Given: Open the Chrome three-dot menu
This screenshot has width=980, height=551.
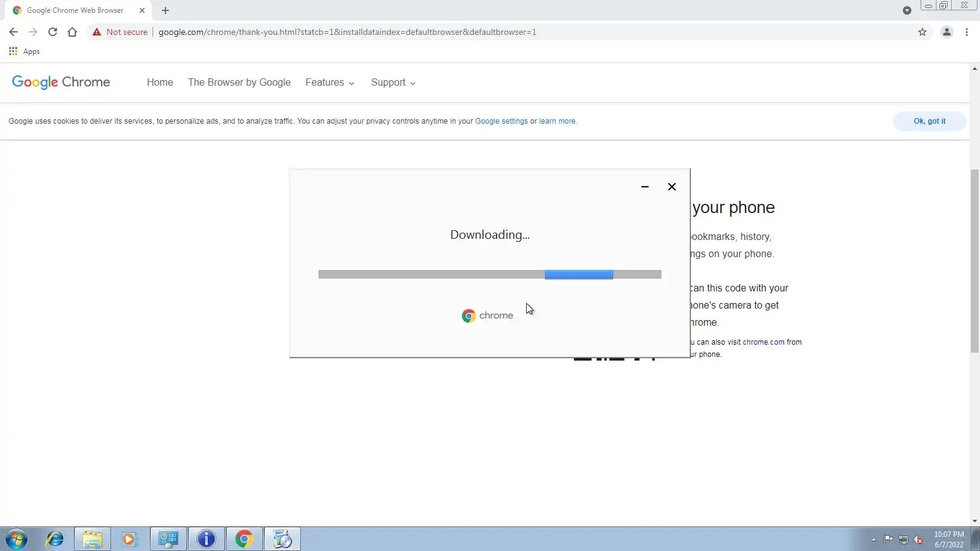Looking at the screenshot, I should coord(967,32).
